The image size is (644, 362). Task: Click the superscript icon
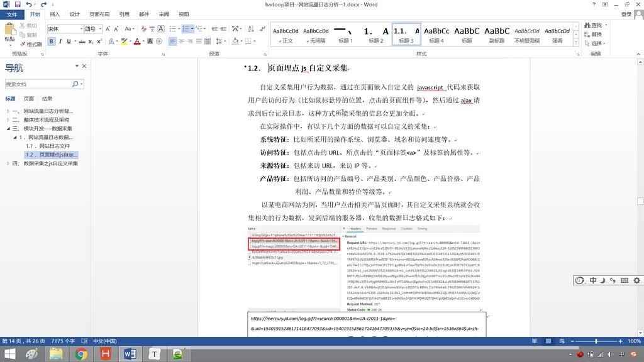(98, 41)
